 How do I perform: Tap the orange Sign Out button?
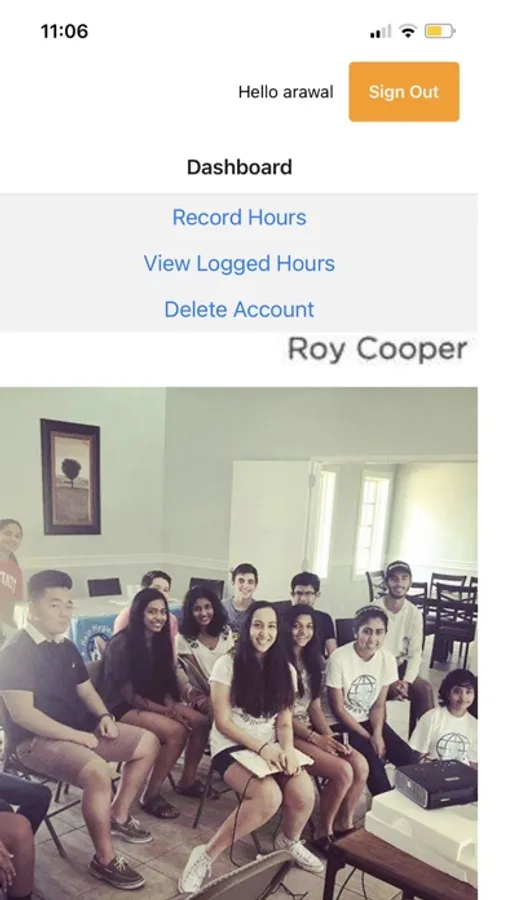pos(404,92)
